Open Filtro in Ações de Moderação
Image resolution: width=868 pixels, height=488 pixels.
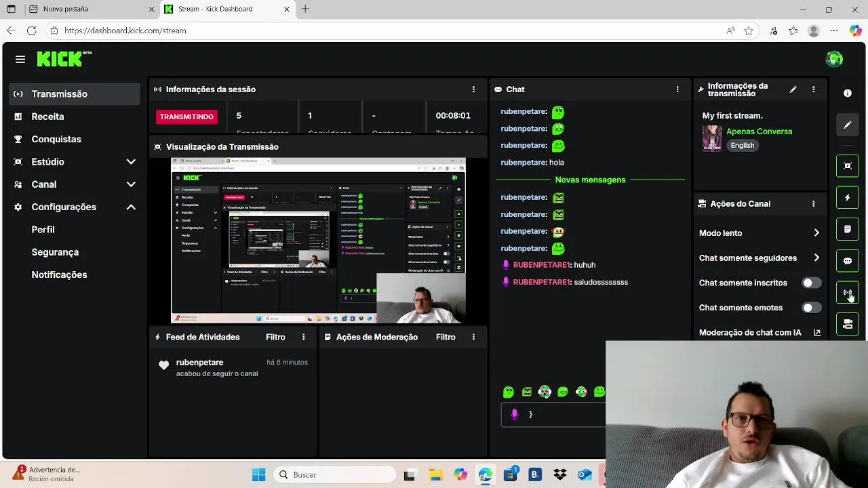click(446, 337)
